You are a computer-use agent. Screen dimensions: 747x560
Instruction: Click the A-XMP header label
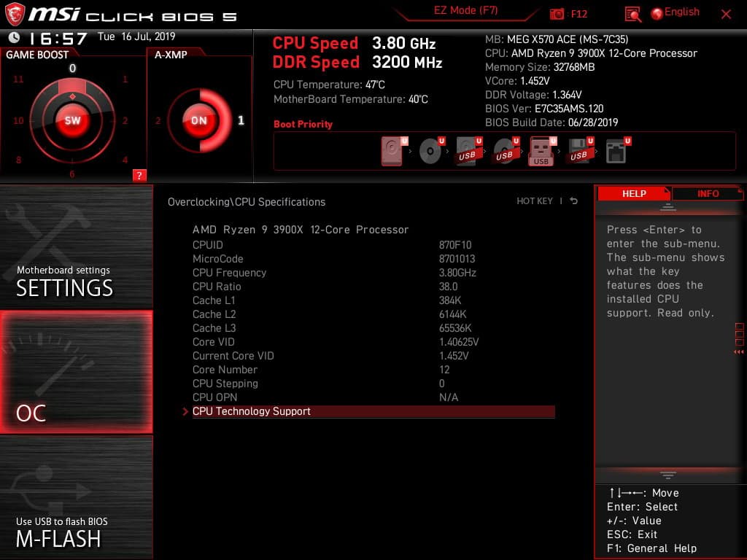171,55
